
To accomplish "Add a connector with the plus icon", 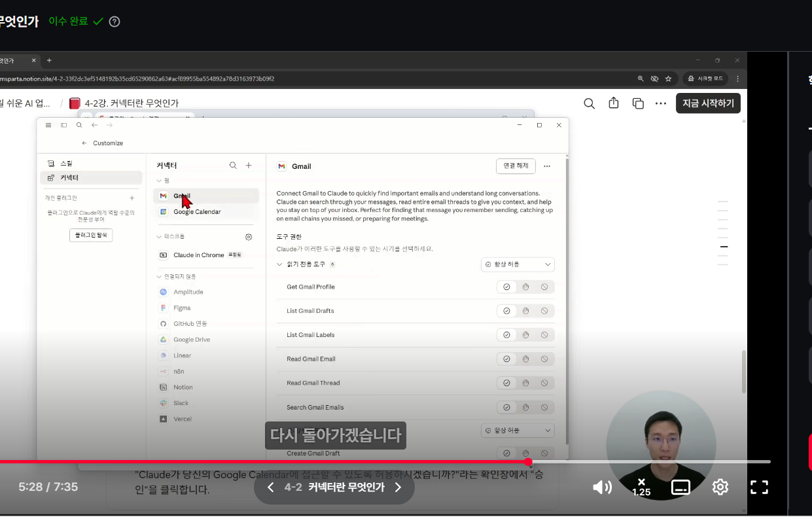I will coord(249,166).
